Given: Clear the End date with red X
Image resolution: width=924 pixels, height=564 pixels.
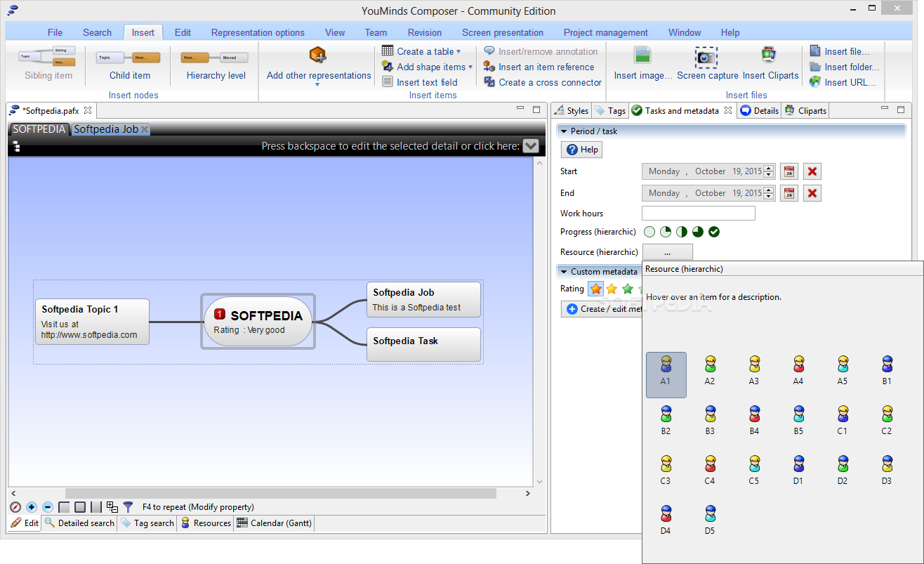Looking at the screenshot, I should pos(812,193).
